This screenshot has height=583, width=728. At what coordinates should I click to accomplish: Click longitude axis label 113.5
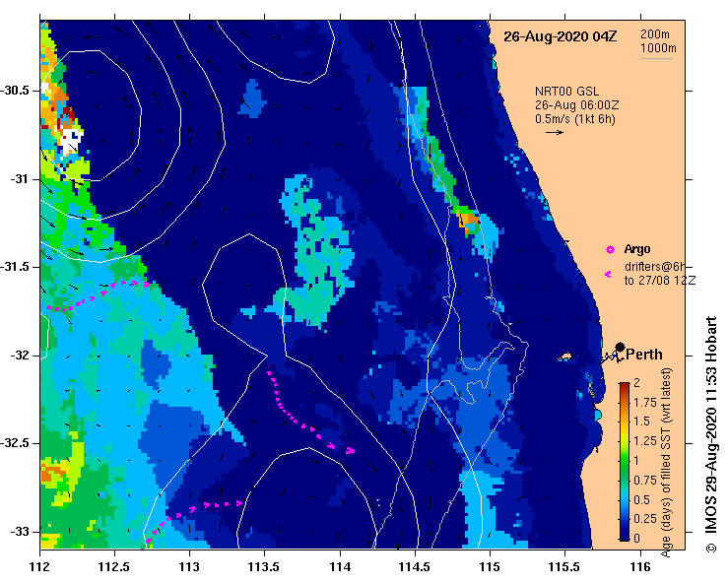[x=264, y=567]
